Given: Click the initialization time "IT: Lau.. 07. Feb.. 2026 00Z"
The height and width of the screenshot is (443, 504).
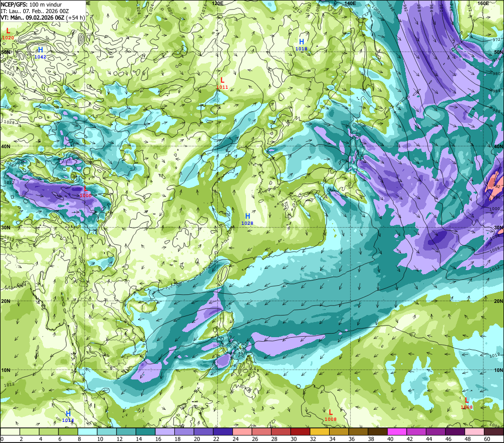Looking at the screenshot, I should click(35, 11).
